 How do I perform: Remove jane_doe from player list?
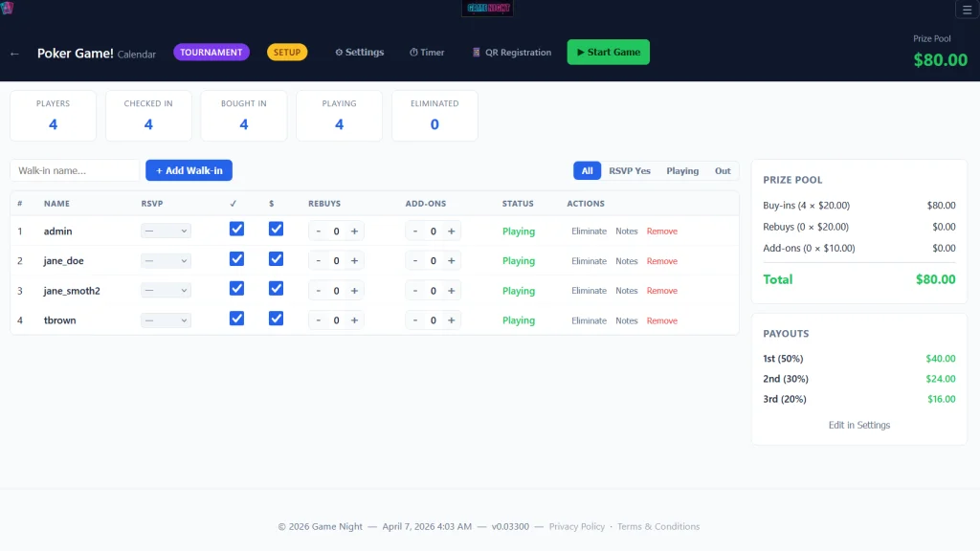coord(662,260)
